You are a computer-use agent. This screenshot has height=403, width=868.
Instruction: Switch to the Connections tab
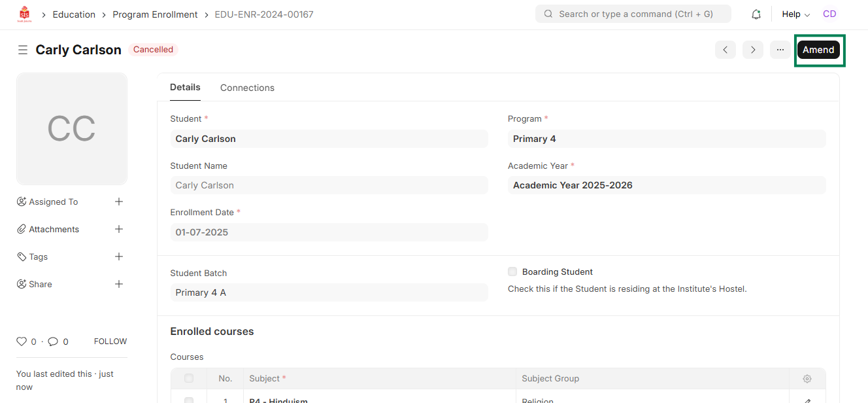point(247,88)
